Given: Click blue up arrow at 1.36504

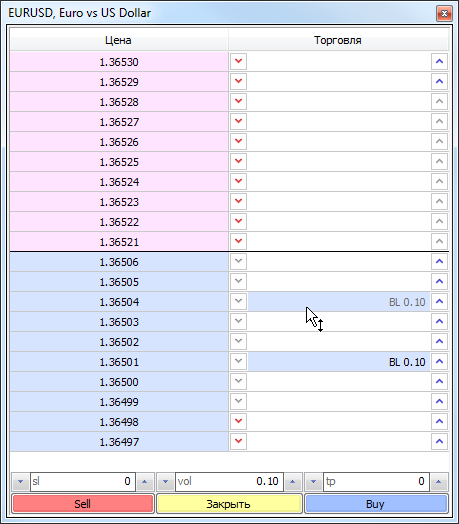Looking at the screenshot, I should tap(439, 301).
